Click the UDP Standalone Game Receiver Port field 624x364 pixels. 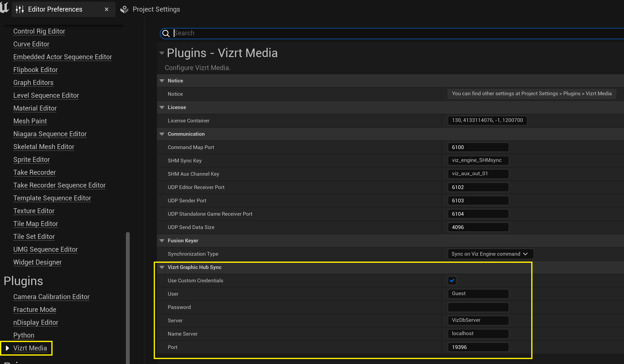click(478, 214)
